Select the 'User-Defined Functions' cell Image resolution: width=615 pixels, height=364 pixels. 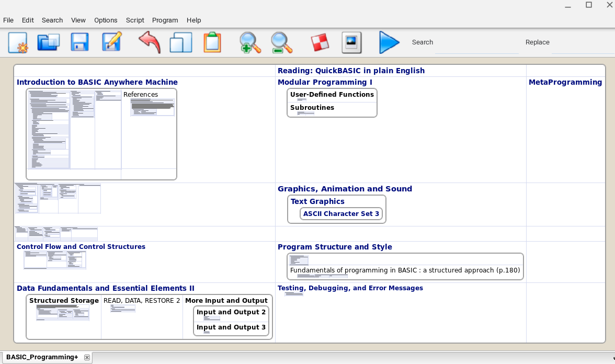[332, 95]
